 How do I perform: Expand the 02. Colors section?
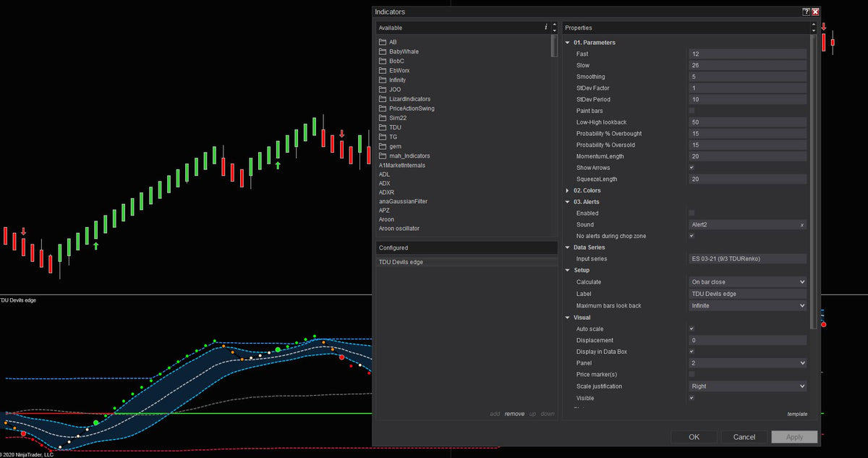click(567, 190)
